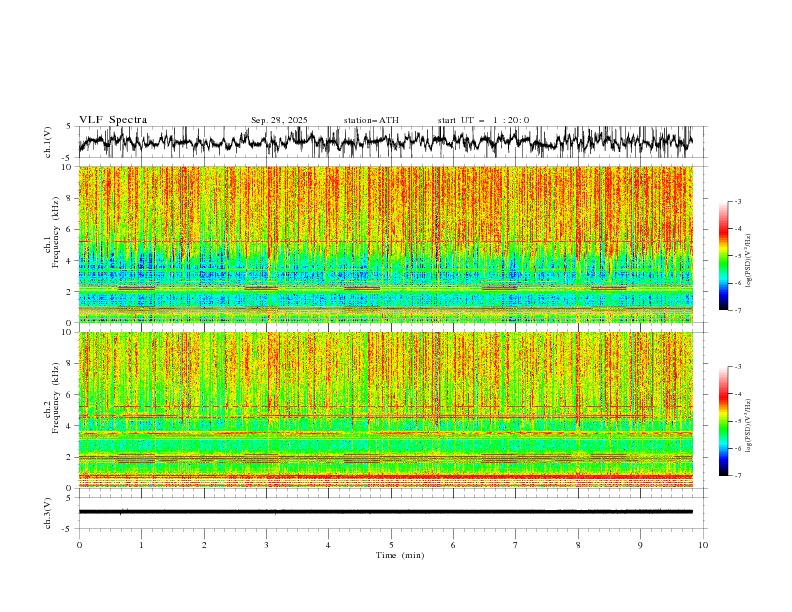Click the time axis tick label "4"

click(x=329, y=545)
